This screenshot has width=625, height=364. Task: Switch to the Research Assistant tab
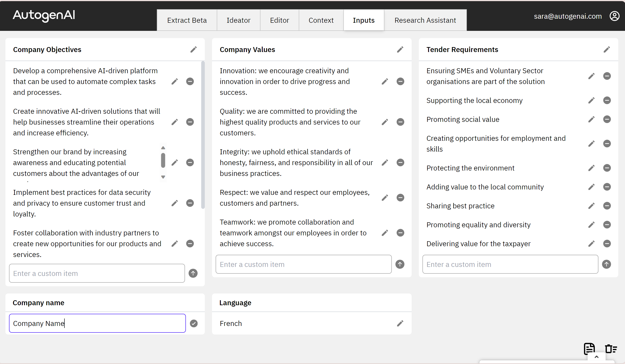pos(425,20)
